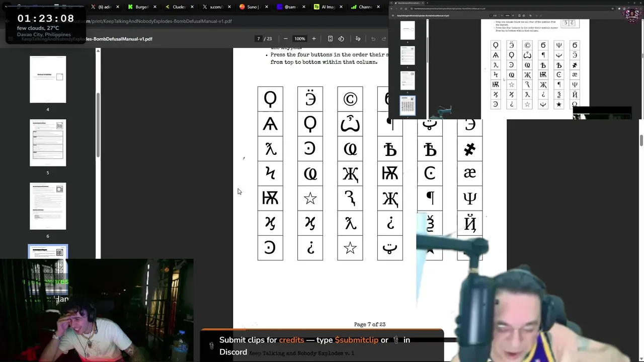The height and width of the screenshot is (362, 644).
Task: Click the main document vertical scrollbar
Action: 641,140
